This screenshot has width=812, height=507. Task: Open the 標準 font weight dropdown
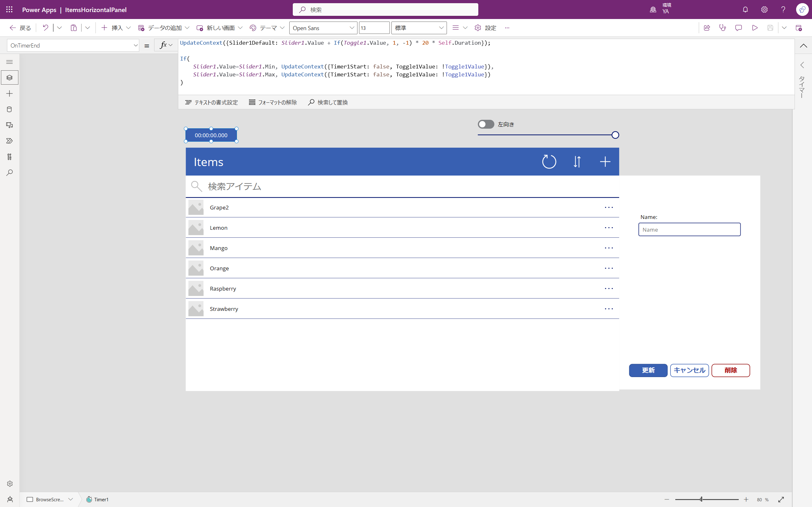click(418, 28)
